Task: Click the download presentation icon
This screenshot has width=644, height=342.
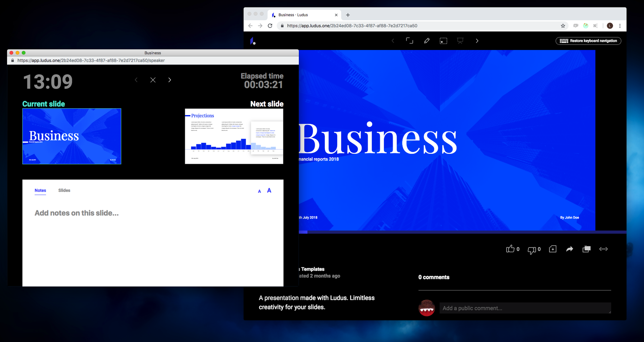Action: 553,249
